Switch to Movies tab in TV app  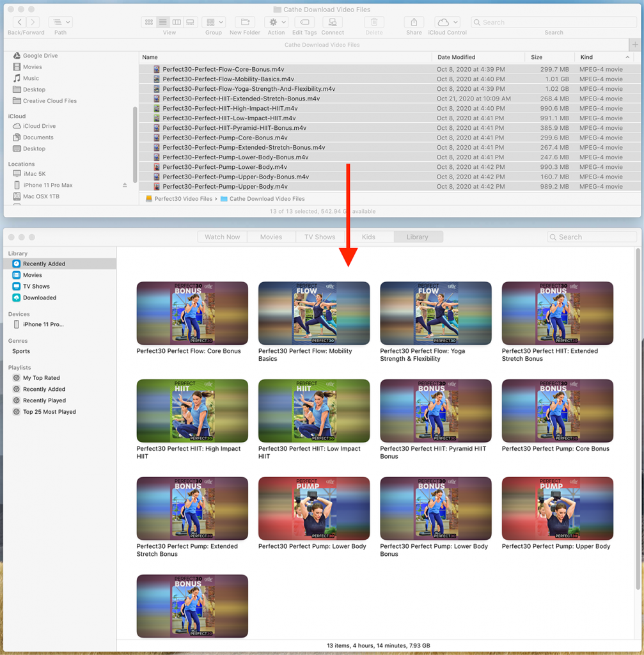[271, 237]
